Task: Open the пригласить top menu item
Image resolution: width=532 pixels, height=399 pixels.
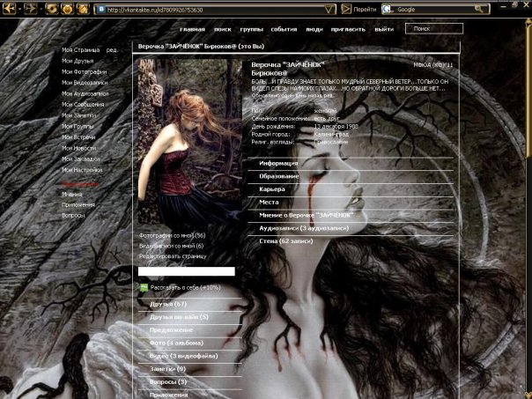Action: point(348,29)
